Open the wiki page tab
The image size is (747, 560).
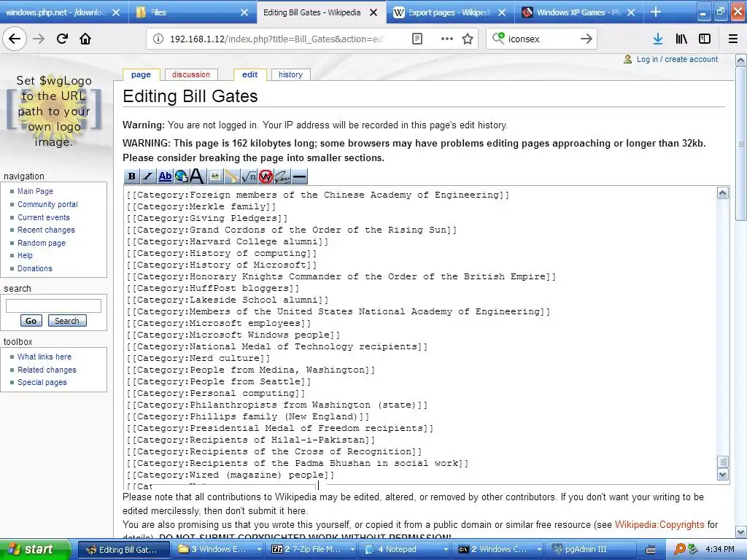pyautogui.click(x=141, y=74)
